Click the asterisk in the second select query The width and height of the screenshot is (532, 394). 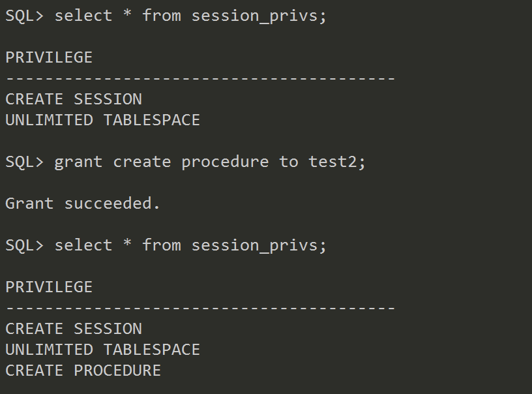tap(128, 245)
